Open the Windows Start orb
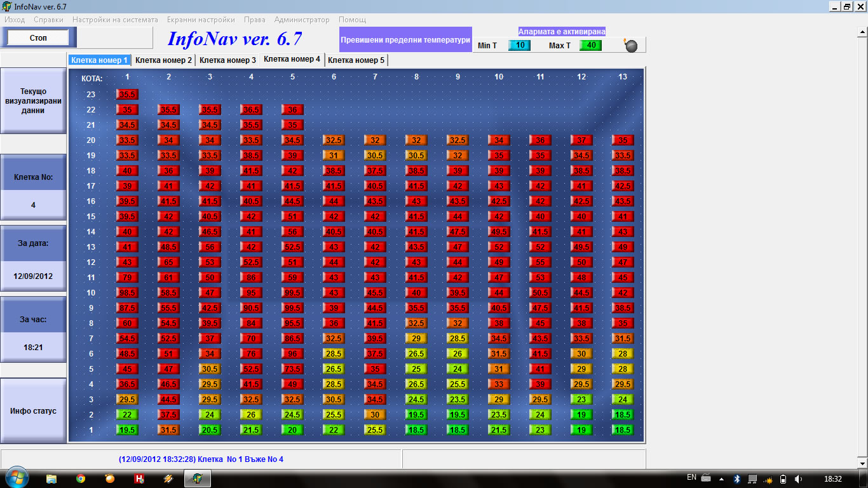The image size is (868, 488). (x=16, y=478)
